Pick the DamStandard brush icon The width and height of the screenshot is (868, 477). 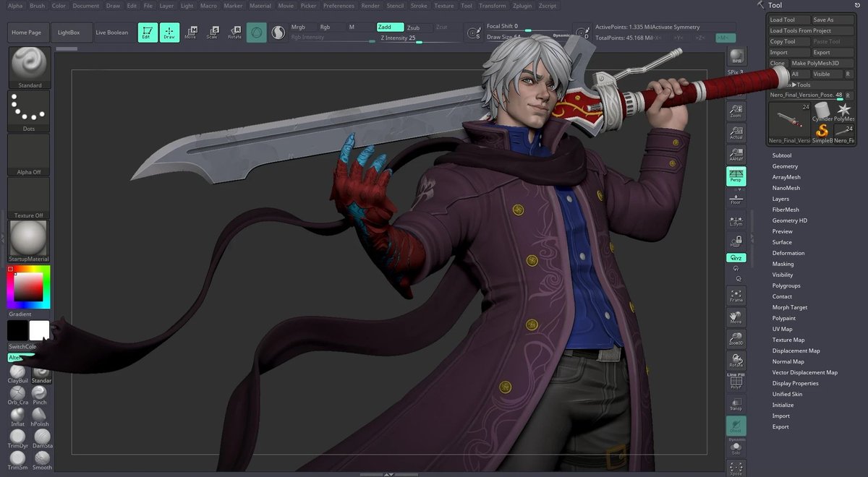41,439
